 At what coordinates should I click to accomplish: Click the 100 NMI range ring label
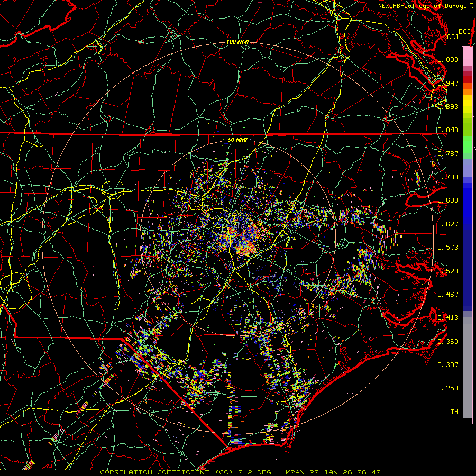coord(237,42)
